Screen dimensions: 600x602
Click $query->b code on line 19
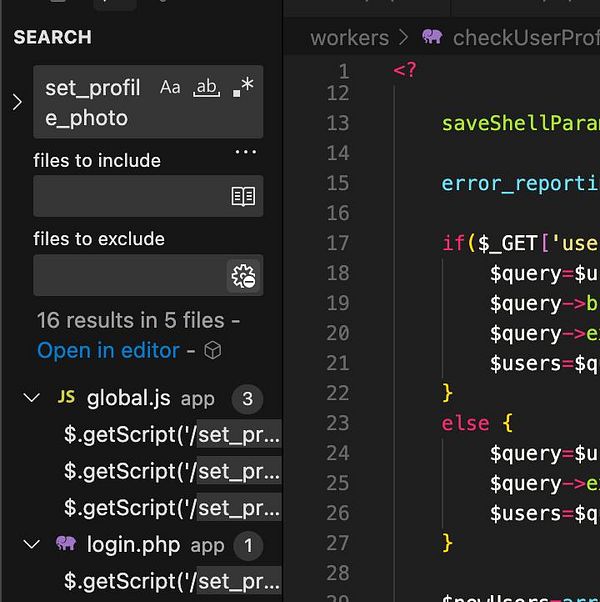coord(544,304)
